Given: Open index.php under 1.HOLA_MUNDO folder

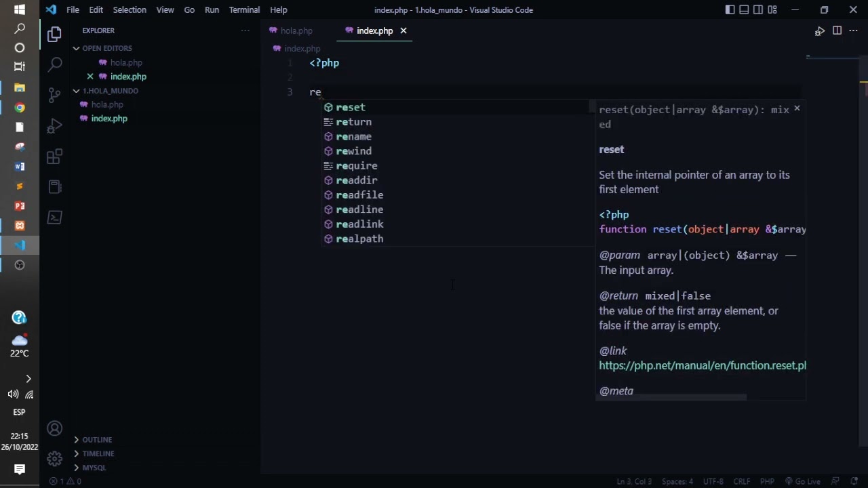Looking at the screenshot, I should [109, 119].
